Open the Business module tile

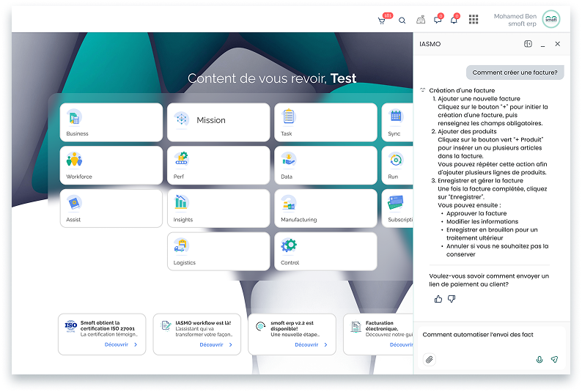pyautogui.click(x=111, y=122)
